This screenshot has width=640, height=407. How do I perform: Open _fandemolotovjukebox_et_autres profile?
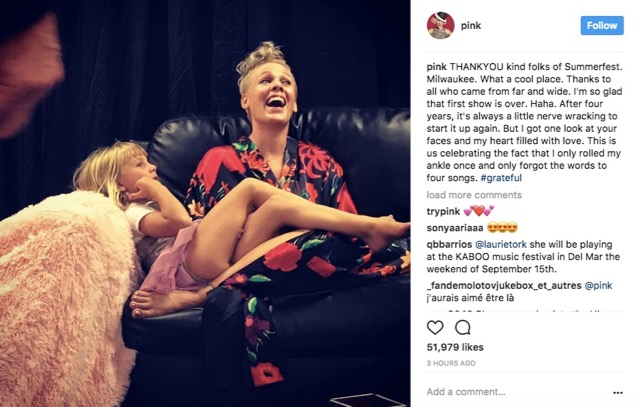coord(504,286)
